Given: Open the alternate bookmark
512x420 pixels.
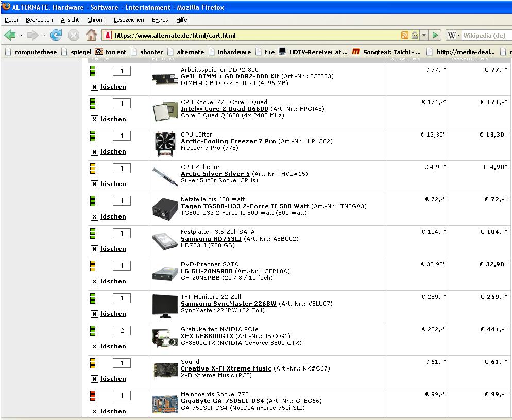Looking at the screenshot, I should click(186, 52).
